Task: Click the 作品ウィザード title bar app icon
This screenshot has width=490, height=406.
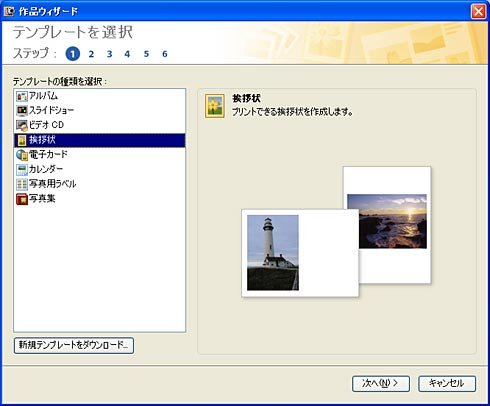Action: coord(9,11)
